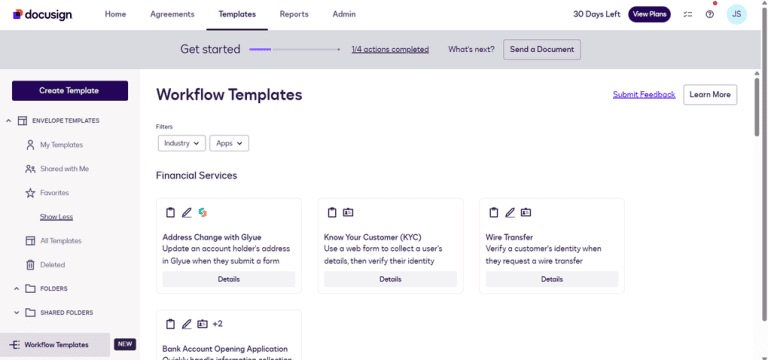Click the View Plans button
Screen dimensions: 768x360
click(x=649, y=14)
